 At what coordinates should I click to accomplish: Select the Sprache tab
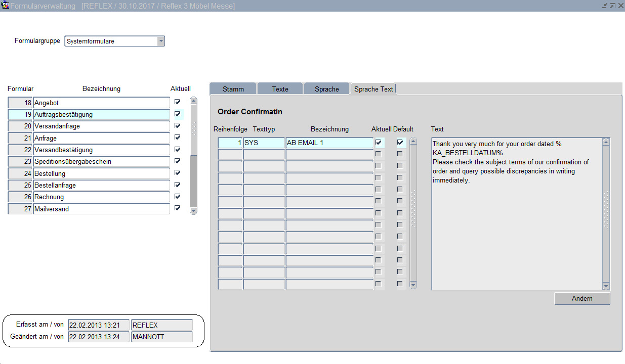point(326,89)
